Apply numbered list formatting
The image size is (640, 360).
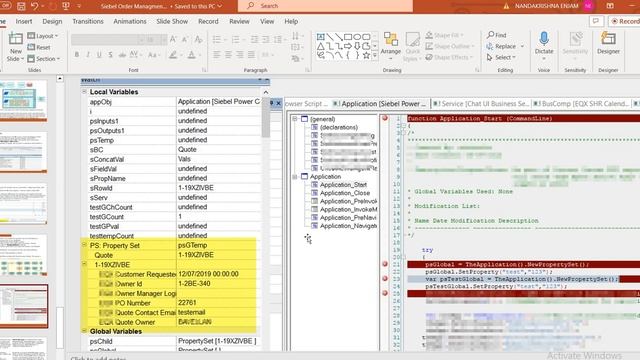[x=236, y=40]
